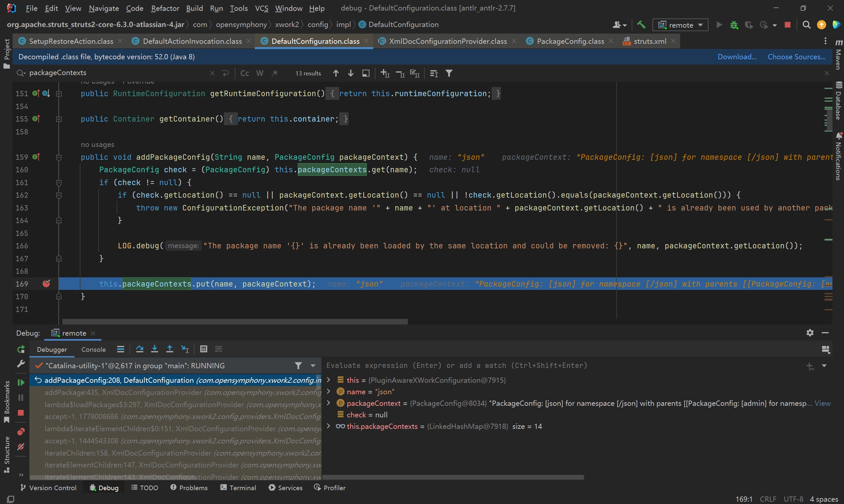Open the dropdown arrow beside the profiler run icon
844x504 pixels.
[x=775, y=25]
